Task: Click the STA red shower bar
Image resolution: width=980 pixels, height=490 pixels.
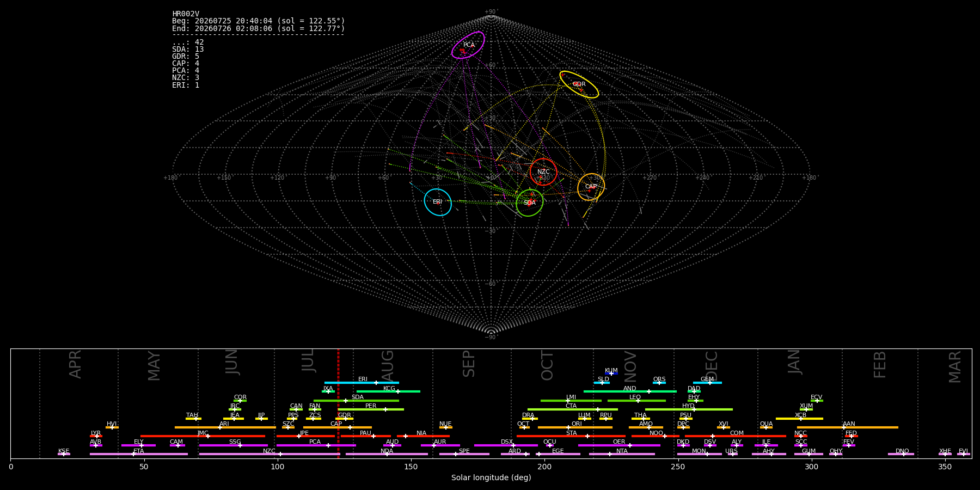Action: 571,436
